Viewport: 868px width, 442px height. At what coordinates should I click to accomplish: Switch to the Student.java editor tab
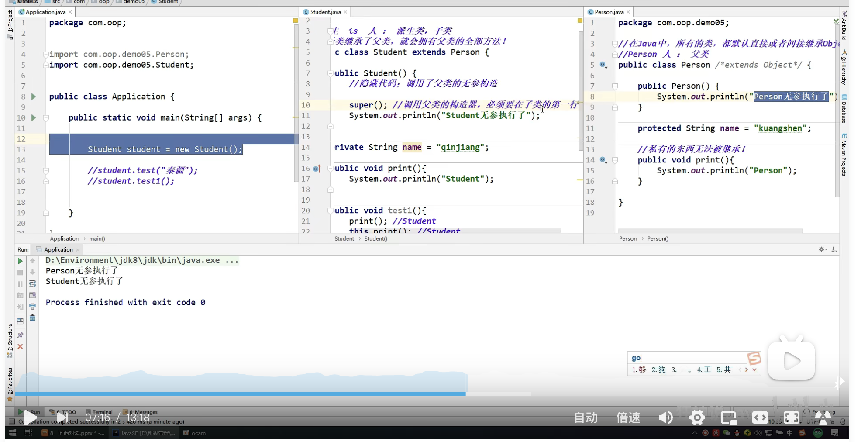325,12
